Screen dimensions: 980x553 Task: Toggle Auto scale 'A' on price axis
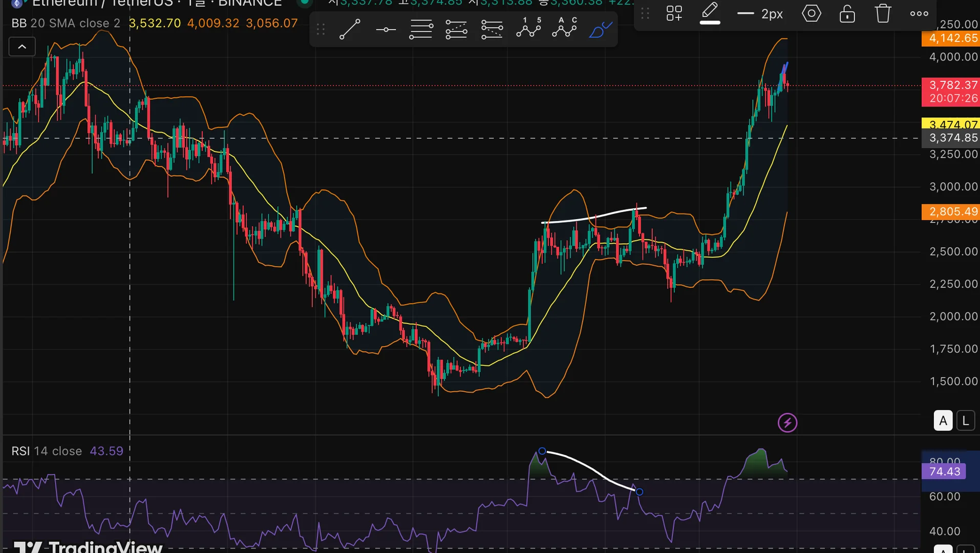(x=943, y=421)
